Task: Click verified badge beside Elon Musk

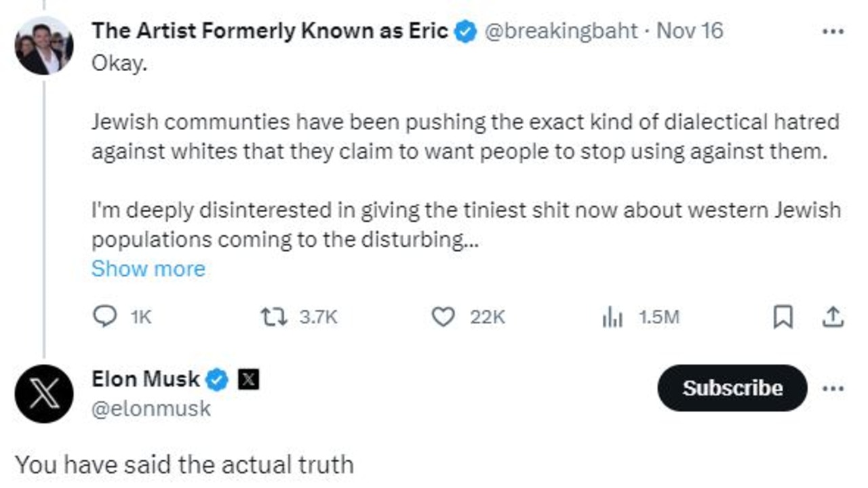Action: point(217,380)
